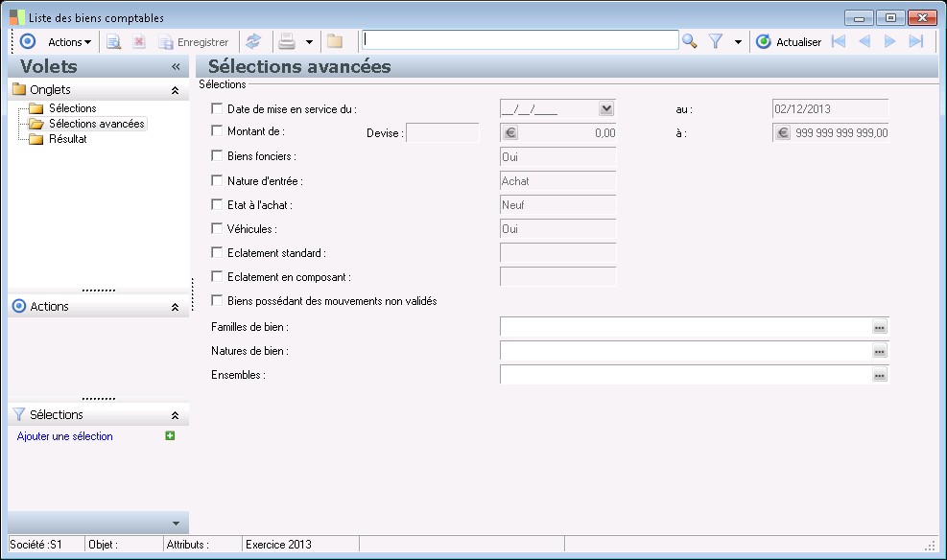The height and width of the screenshot is (560, 947).
Task: Open the Résultat tree item
Action: pyautogui.click(x=67, y=139)
